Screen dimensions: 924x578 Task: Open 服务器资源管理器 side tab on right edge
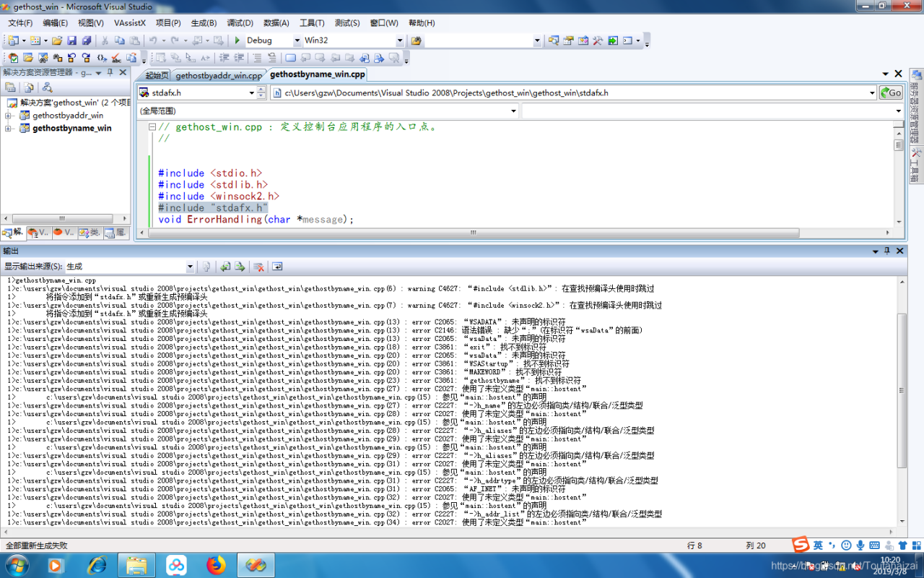coord(915,107)
